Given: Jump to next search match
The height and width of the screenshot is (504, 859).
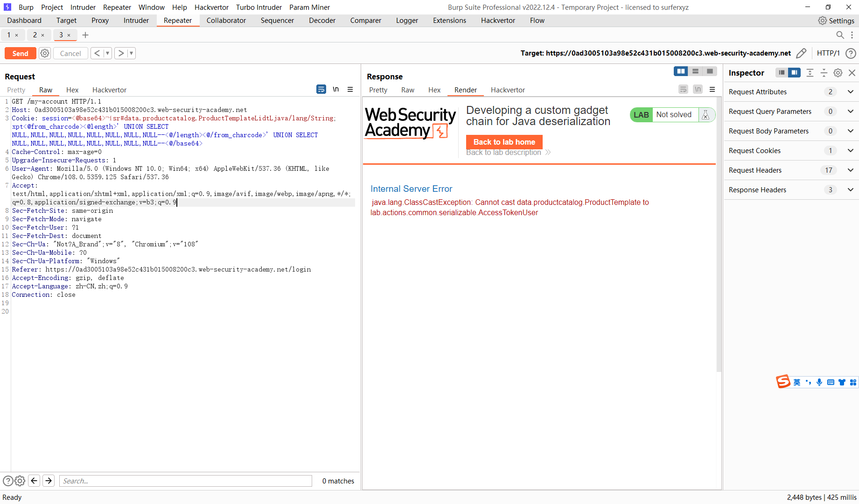Looking at the screenshot, I should pyautogui.click(x=49, y=481).
